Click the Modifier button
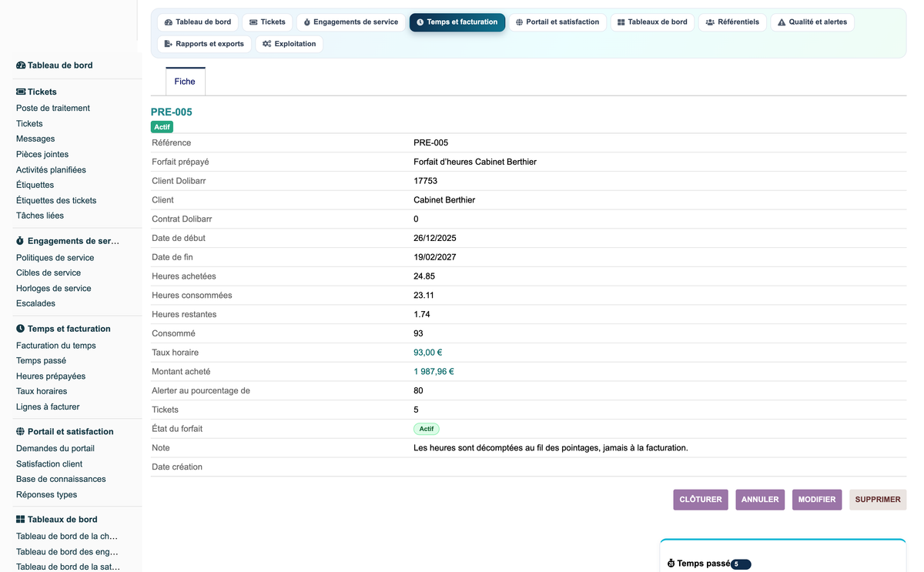The width and height of the screenshot is (924, 572). (x=817, y=500)
